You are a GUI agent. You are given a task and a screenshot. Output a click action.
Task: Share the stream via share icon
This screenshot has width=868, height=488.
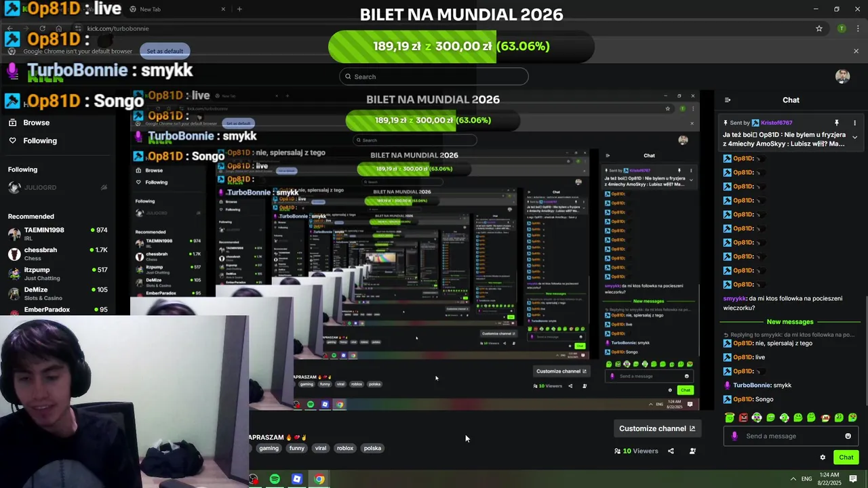(x=671, y=451)
